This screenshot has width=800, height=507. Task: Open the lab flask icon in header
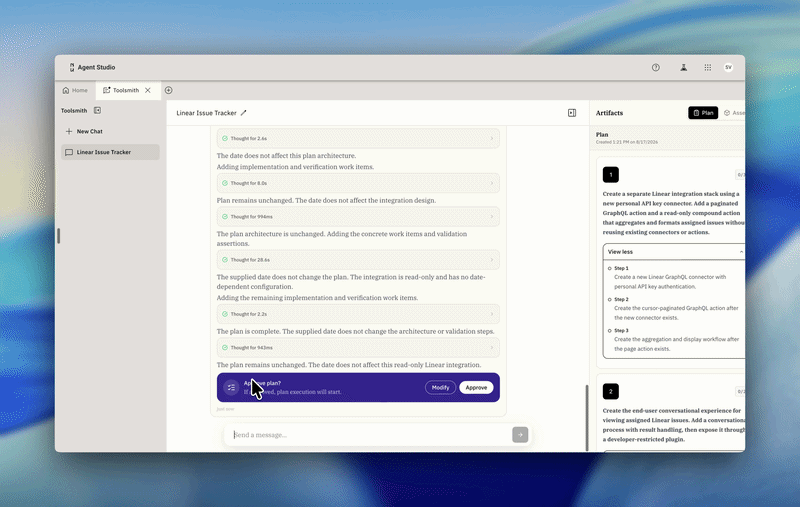pyautogui.click(x=683, y=67)
